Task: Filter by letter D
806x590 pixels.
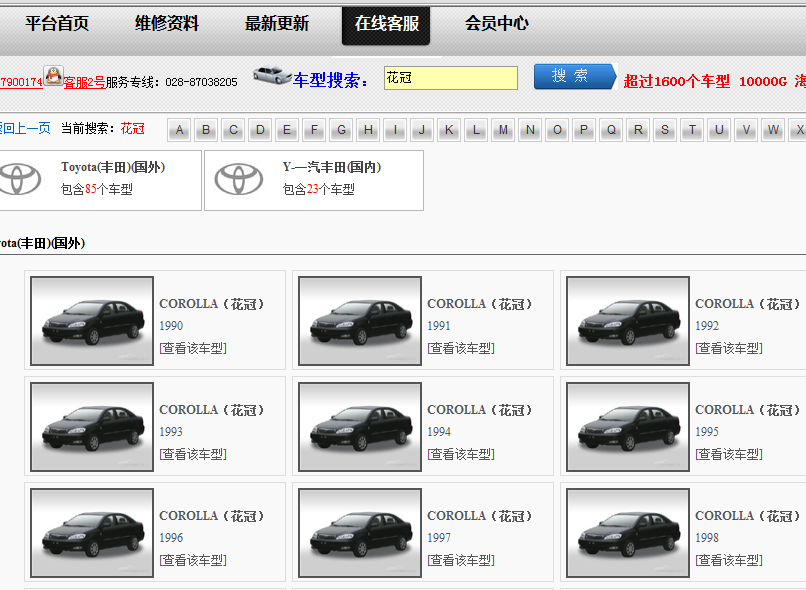Action: 260,130
